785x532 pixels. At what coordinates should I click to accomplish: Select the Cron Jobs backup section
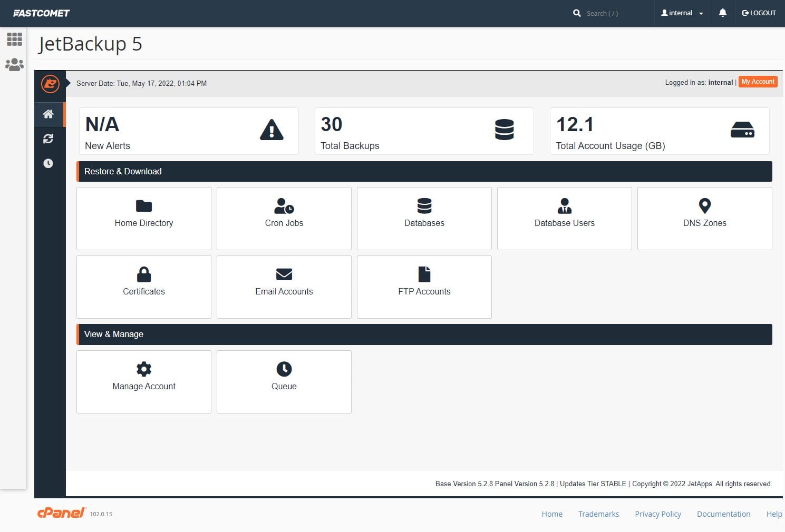coord(284,219)
